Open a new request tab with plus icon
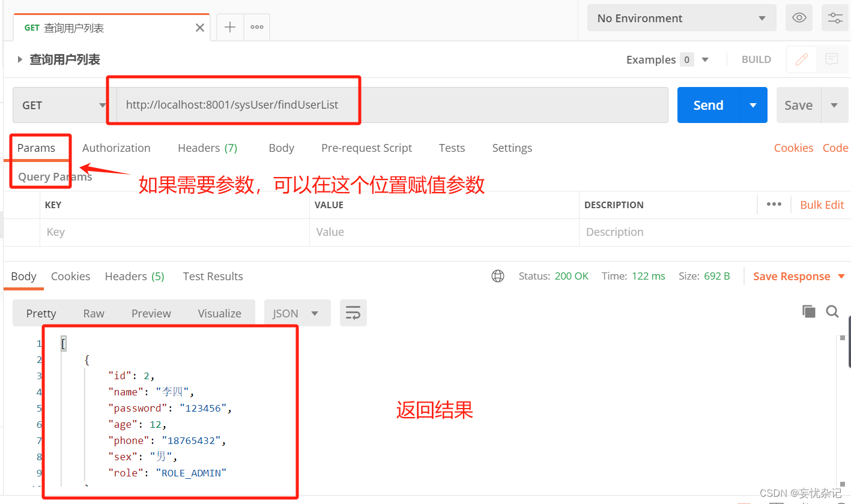 pyautogui.click(x=229, y=27)
